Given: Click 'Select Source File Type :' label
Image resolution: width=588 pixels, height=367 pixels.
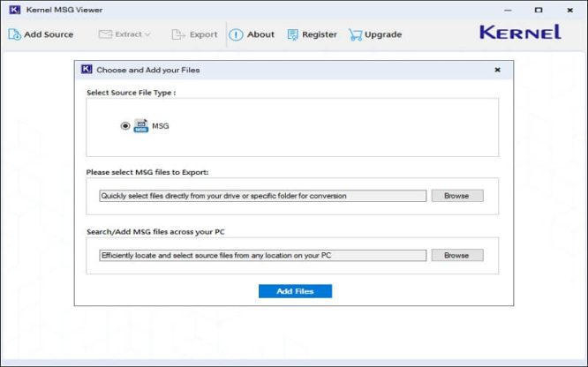Looking at the screenshot, I should 132,93.
